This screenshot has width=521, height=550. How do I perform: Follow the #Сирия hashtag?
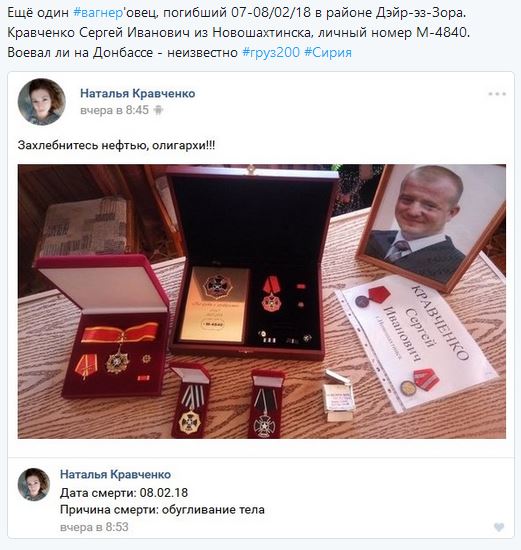click(x=328, y=53)
